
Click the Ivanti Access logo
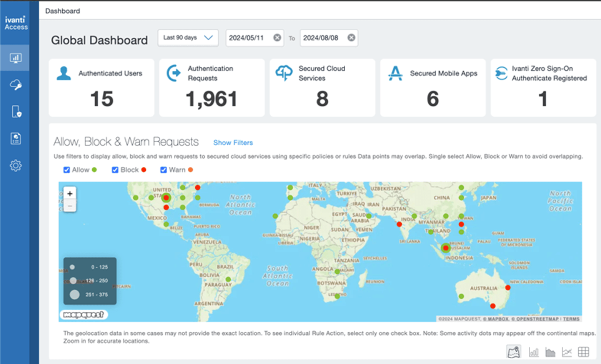[16, 23]
